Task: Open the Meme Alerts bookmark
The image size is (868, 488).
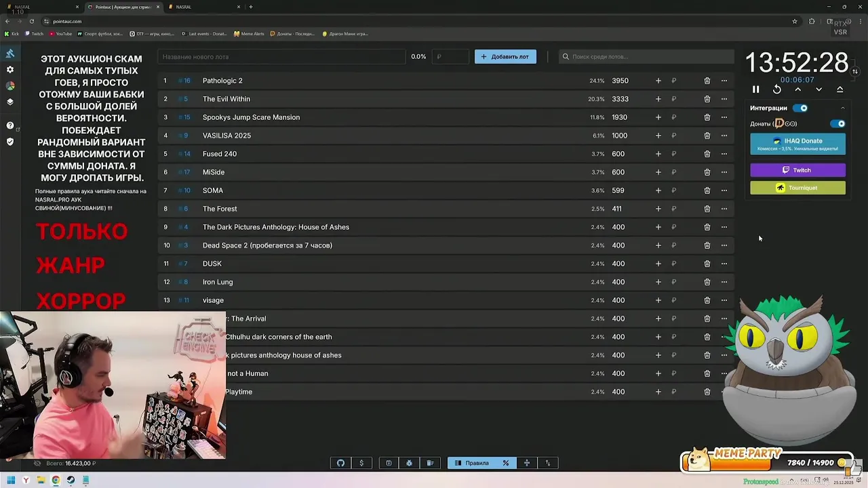Action: (x=249, y=34)
